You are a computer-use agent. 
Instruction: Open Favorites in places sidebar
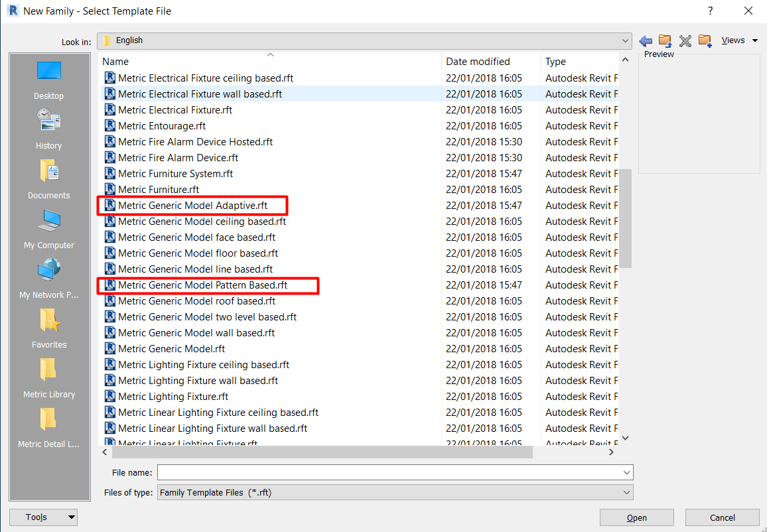click(49, 328)
